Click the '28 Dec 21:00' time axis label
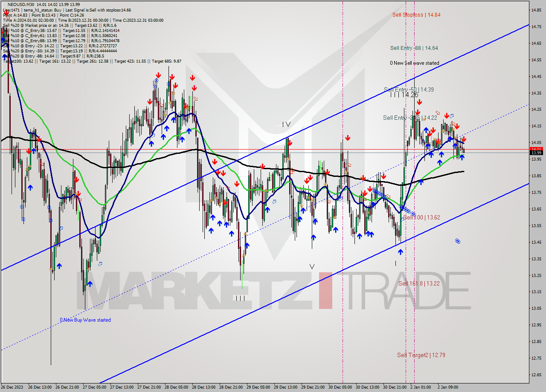Image resolution: width=546 pixels, height=392 pixels. click(x=231, y=387)
